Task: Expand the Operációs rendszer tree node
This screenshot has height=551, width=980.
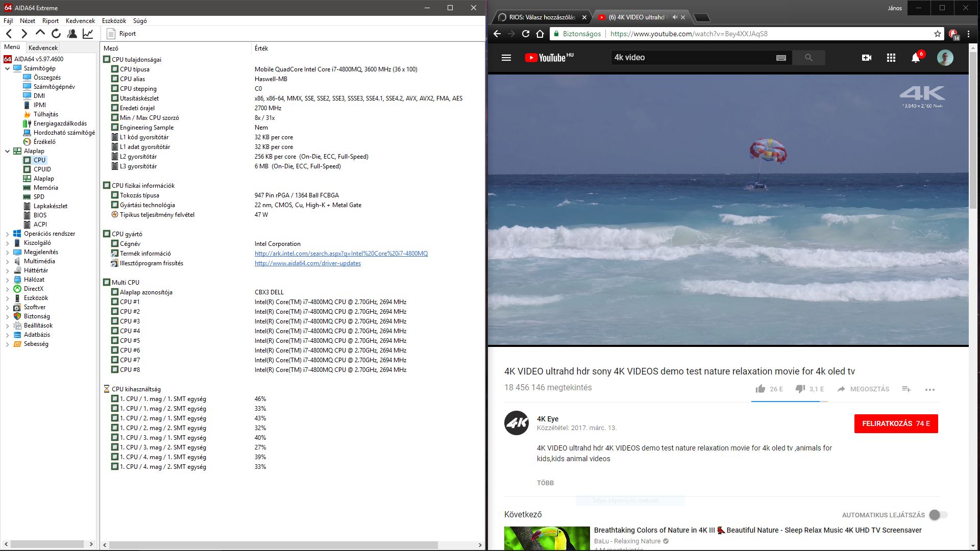Action: [7, 234]
